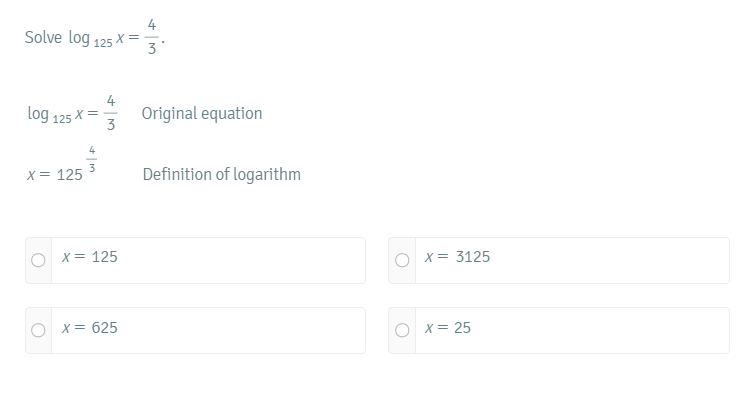Click the word 'Solve' in the question
This screenshot has height=413, width=746.
point(43,38)
